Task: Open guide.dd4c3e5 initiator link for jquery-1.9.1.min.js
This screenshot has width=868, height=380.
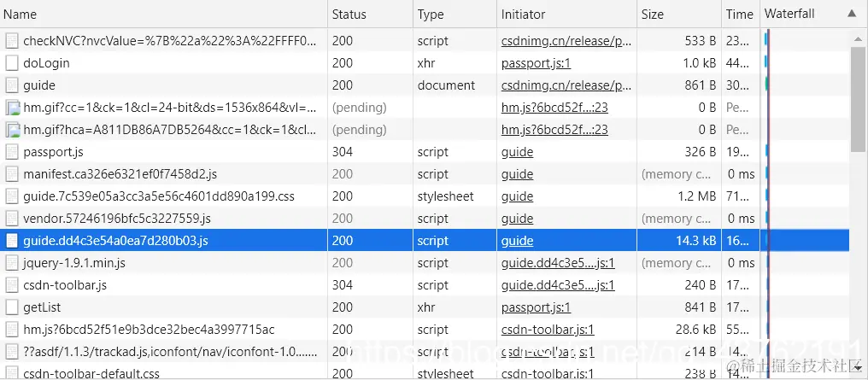Action: click(558, 263)
